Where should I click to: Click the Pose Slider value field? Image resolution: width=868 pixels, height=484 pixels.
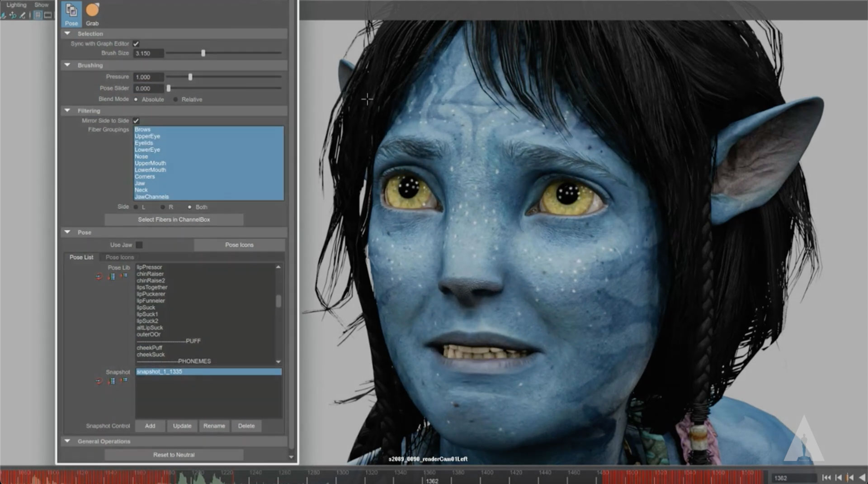coord(149,88)
